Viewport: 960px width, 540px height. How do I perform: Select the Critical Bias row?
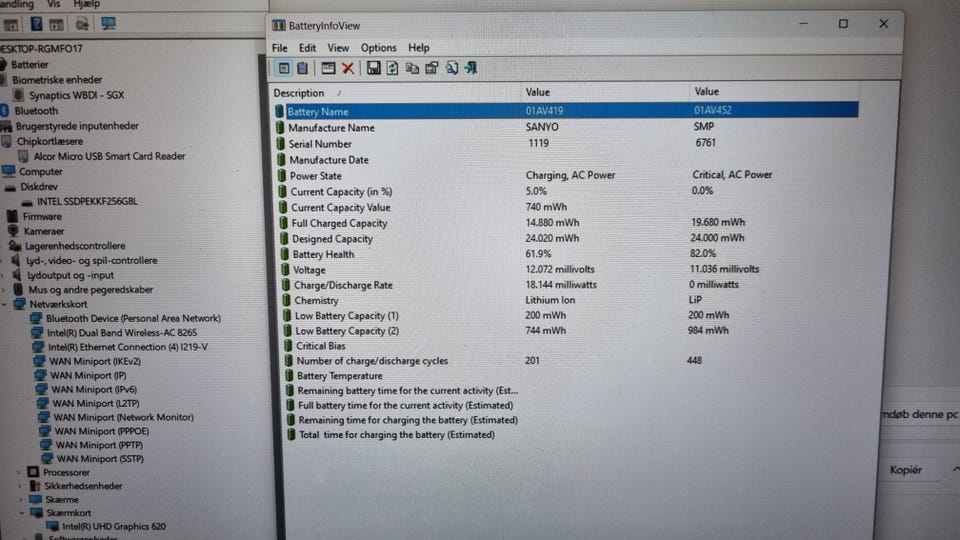pyautogui.click(x=566, y=346)
